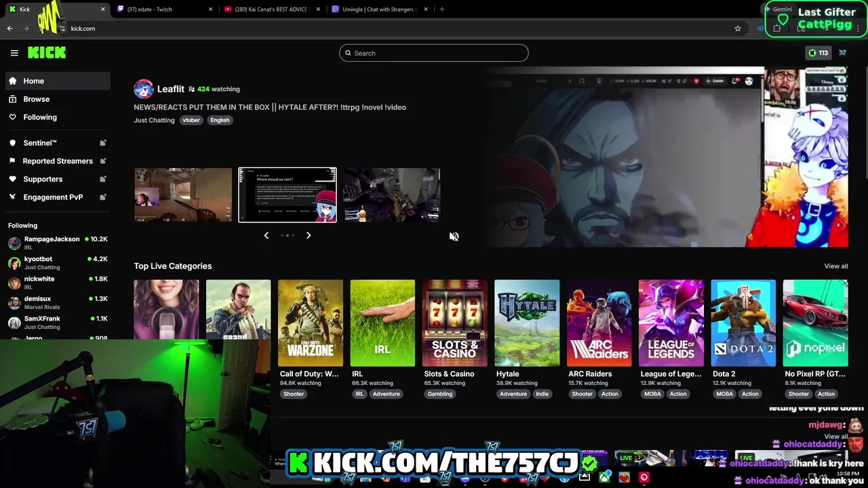Viewport: 868px width, 488px height.
Task: Select the Adventure tag under IRL
Action: click(x=386, y=394)
